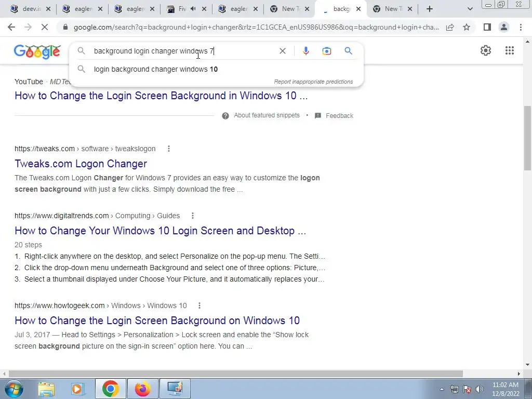The image size is (532, 399).
Task: Click the horizontal scroll right arrow
Action: tap(519, 374)
